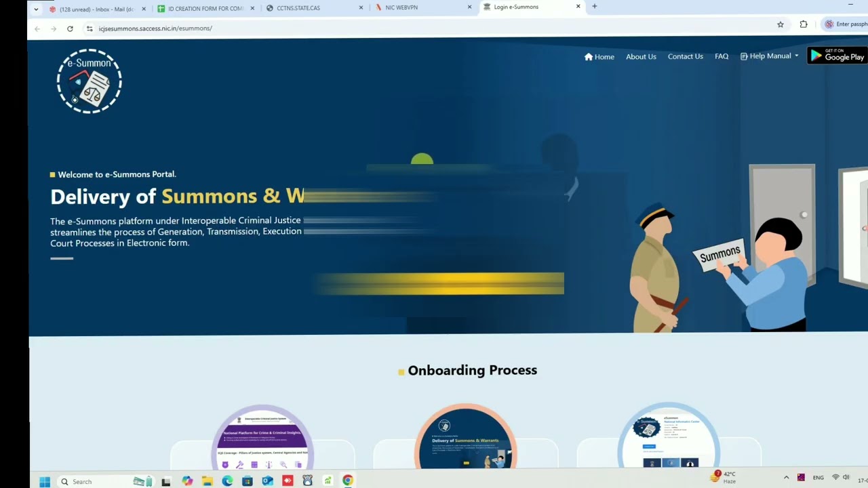Click the e-Summon portal logo
The image size is (868, 488).
tap(89, 81)
